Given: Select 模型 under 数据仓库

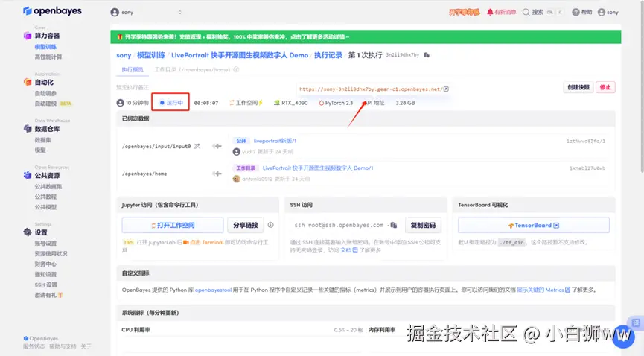Looking at the screenshot, I should pos(40,150).
